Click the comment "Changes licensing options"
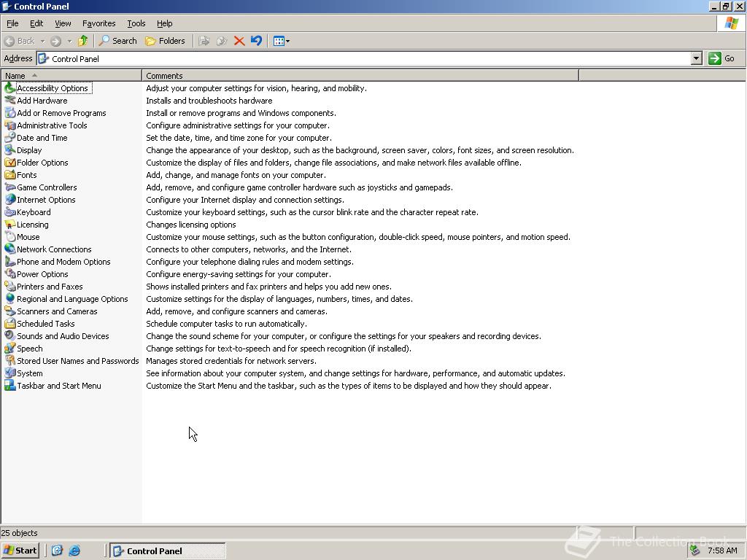This screenshot has height=560, width=747. click(190, 225)
